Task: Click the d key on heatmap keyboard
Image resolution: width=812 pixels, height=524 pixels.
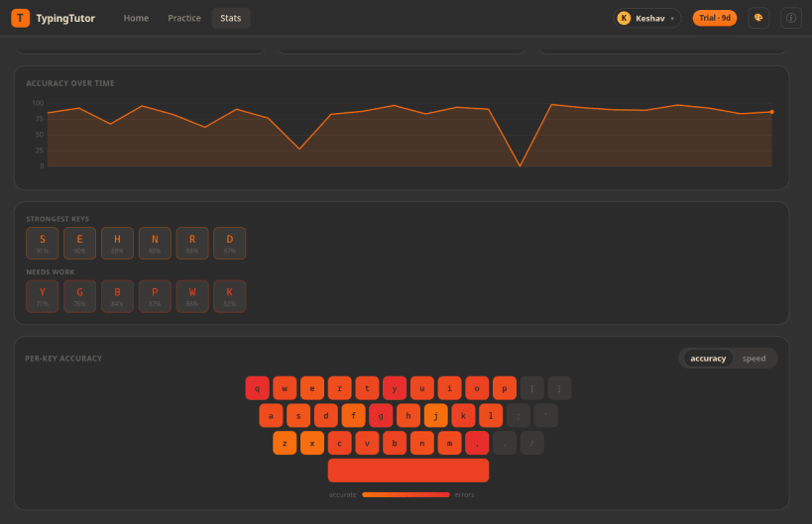Action: [326, 416]
